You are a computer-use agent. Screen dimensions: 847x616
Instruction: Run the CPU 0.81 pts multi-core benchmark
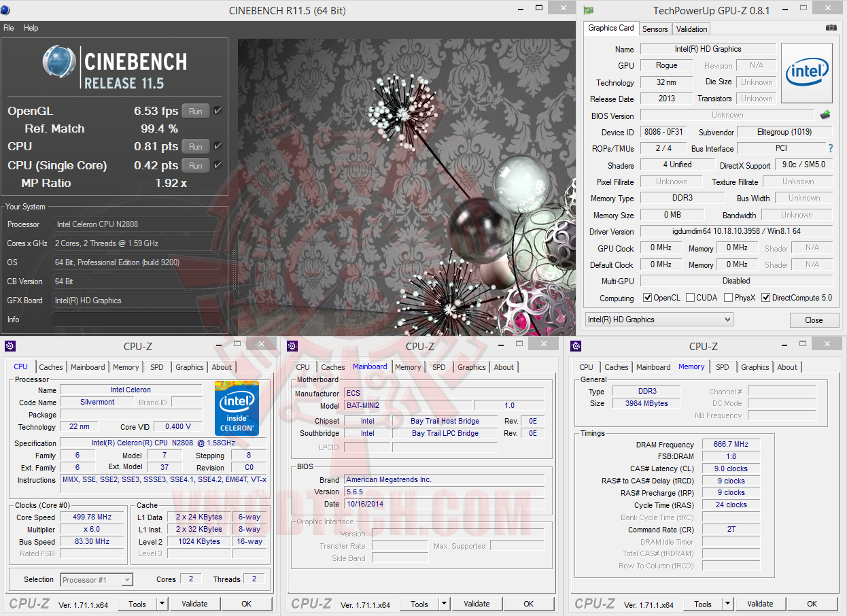pos(196,146)
